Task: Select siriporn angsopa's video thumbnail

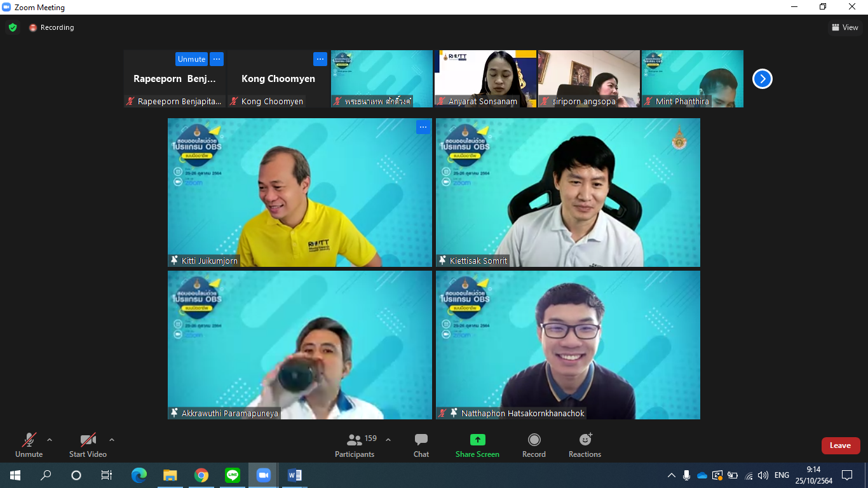Action: pos(589,79)
